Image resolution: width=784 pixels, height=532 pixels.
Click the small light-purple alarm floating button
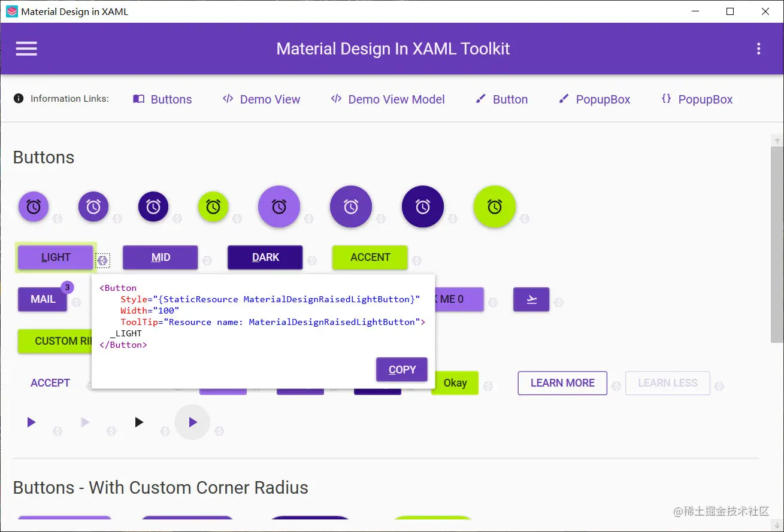click(34, 206)
